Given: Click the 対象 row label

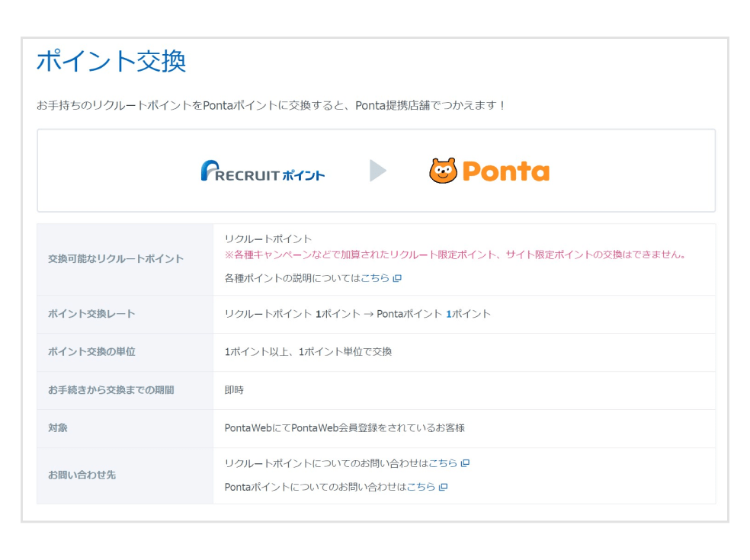Looking at the screenshot, I should [57, 427].
